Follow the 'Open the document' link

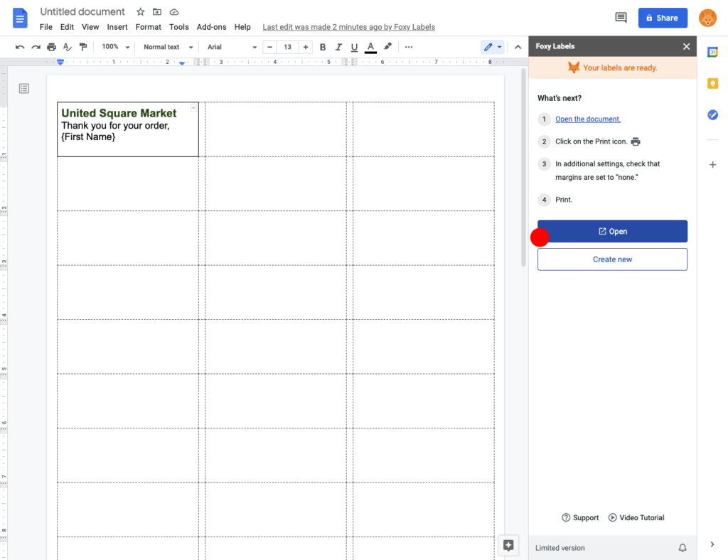click(587, 119)
